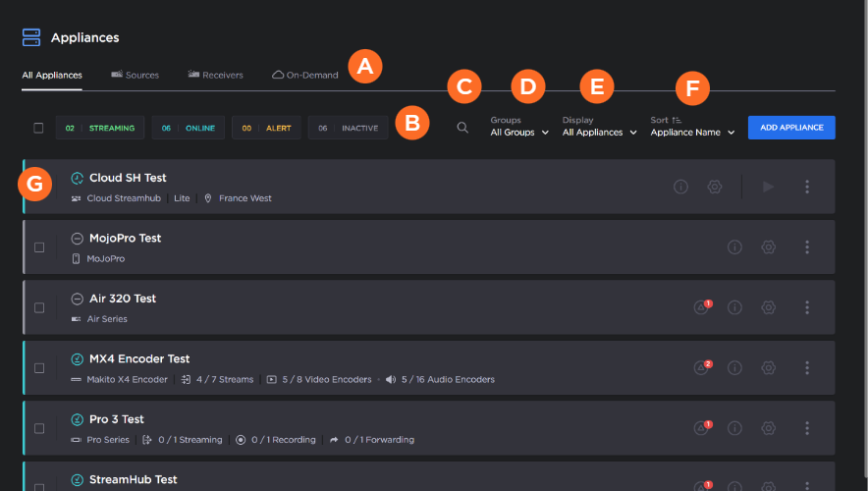The width and height of the screenshot is (868, 491).
Task: Open settings gear for MojoPro Test
Action: [x=769, y=246]
